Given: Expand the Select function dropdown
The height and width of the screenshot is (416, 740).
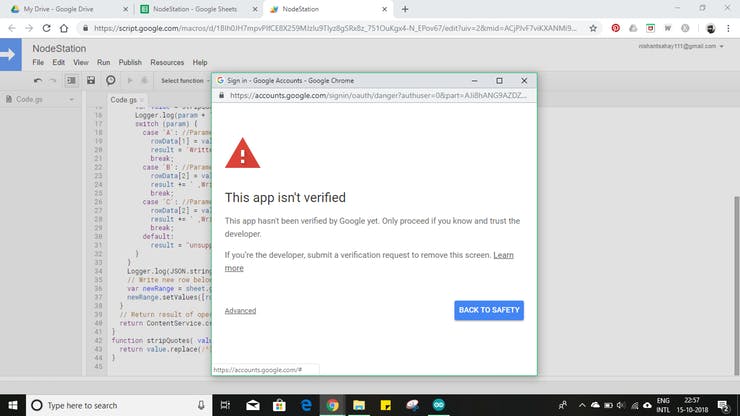Looking at the screenshot, I should click(x=185, y=81).
